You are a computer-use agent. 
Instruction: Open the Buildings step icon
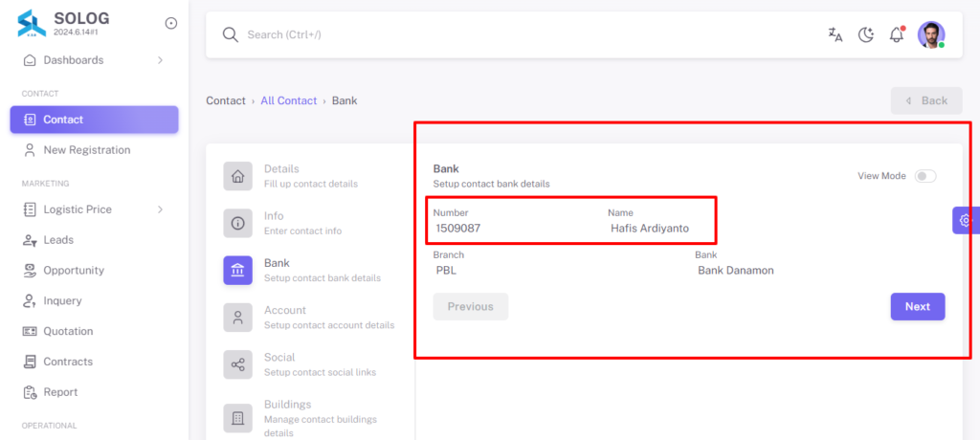238,417
